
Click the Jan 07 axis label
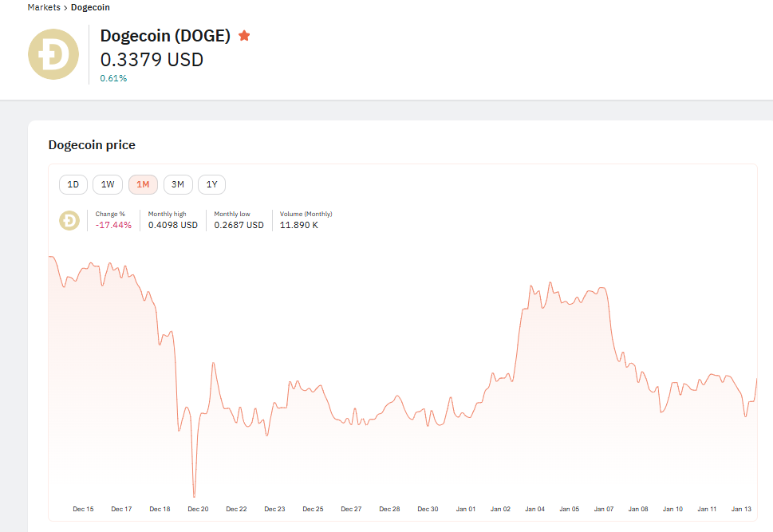pos(604,509)
